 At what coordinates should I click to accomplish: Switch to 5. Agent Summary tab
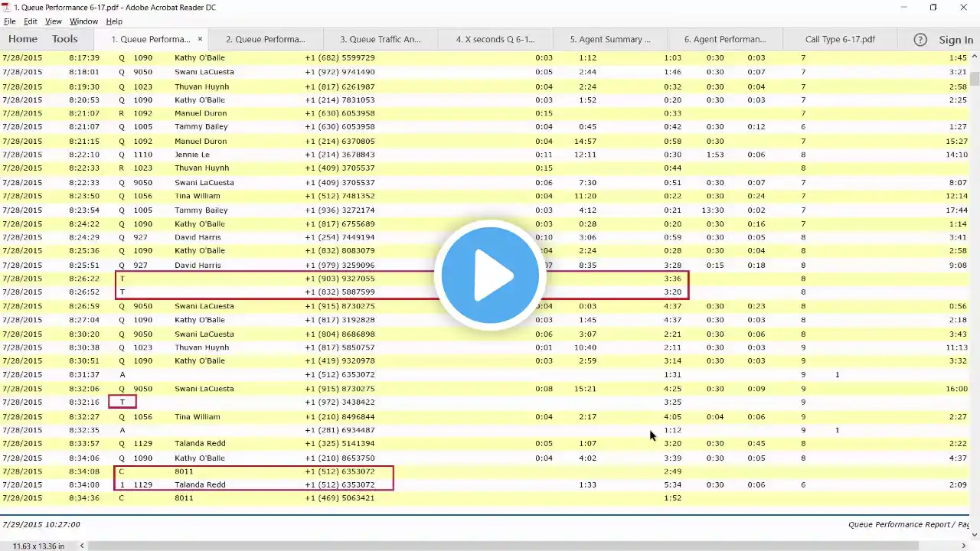pos(610,39)
